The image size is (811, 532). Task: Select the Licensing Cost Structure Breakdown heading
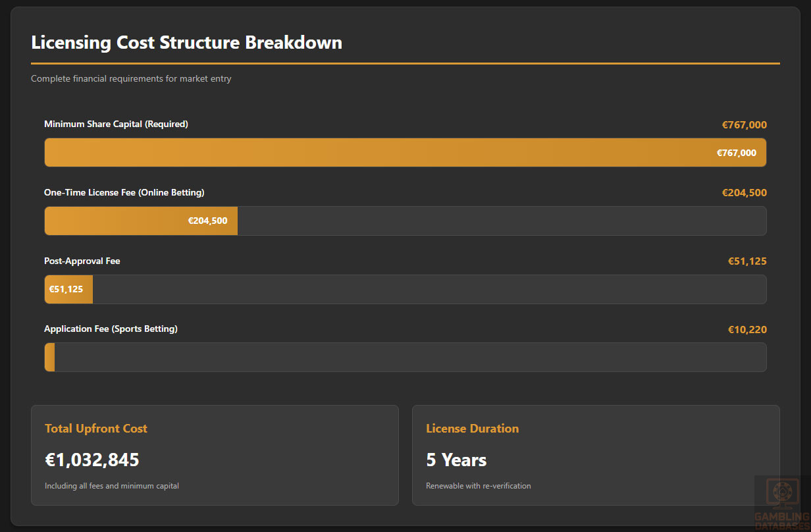click(x=186, y=43)
